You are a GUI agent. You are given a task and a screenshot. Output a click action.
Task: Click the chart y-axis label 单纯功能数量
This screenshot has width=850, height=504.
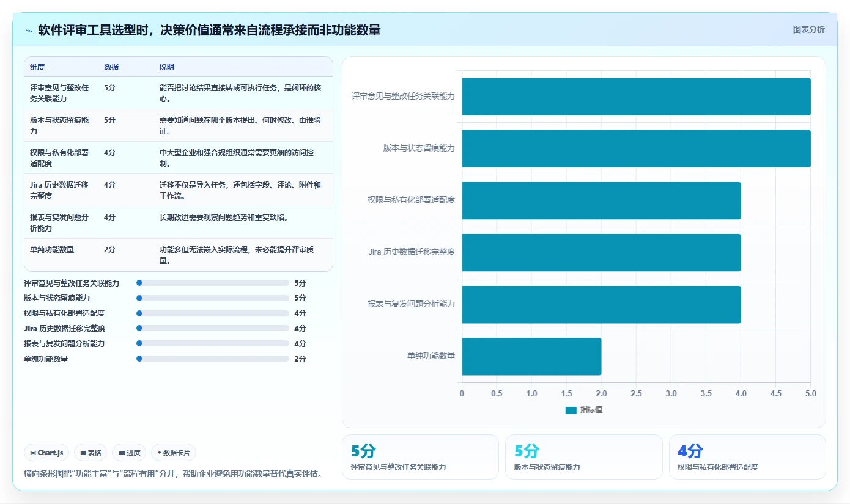431,356
